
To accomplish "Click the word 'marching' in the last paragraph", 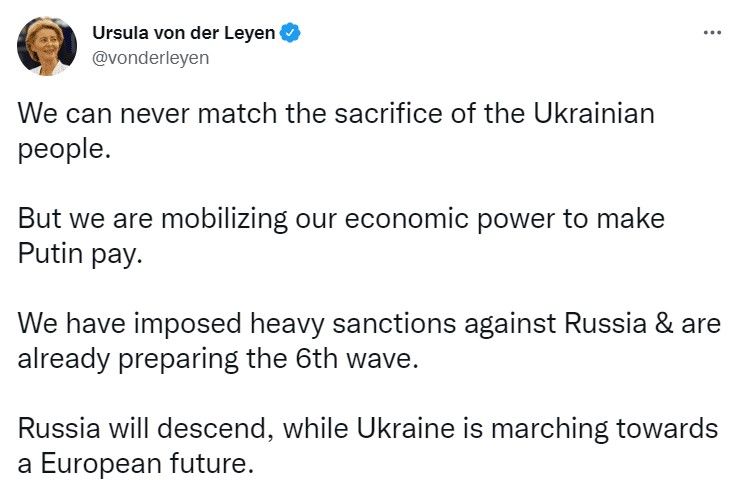I will click(x=549, y=429).
